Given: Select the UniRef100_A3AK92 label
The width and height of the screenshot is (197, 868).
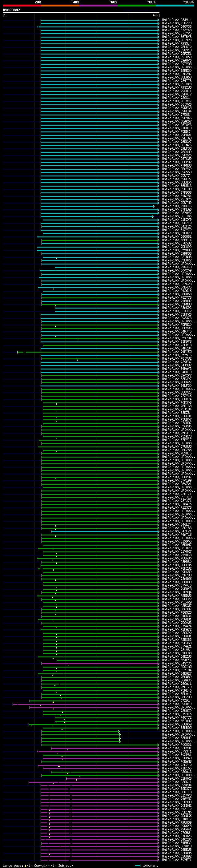Looking at the screenshot, I should click(176, 308).
